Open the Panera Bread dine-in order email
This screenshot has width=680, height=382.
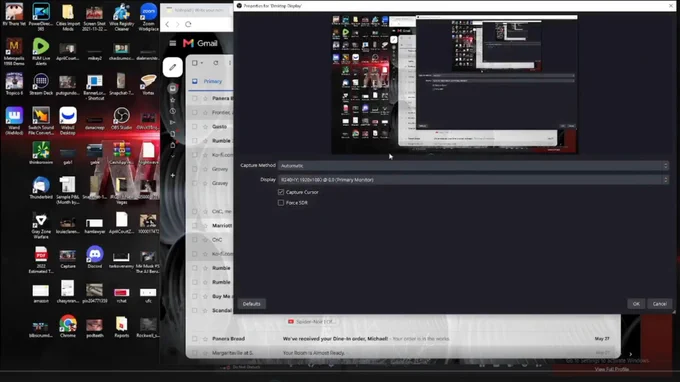tap(403, 339)
